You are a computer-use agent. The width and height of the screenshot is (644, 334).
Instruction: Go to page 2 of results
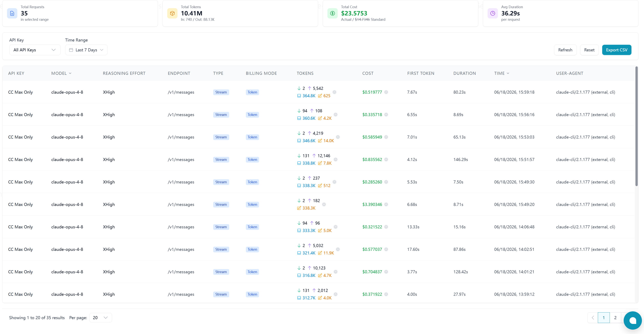615,318
